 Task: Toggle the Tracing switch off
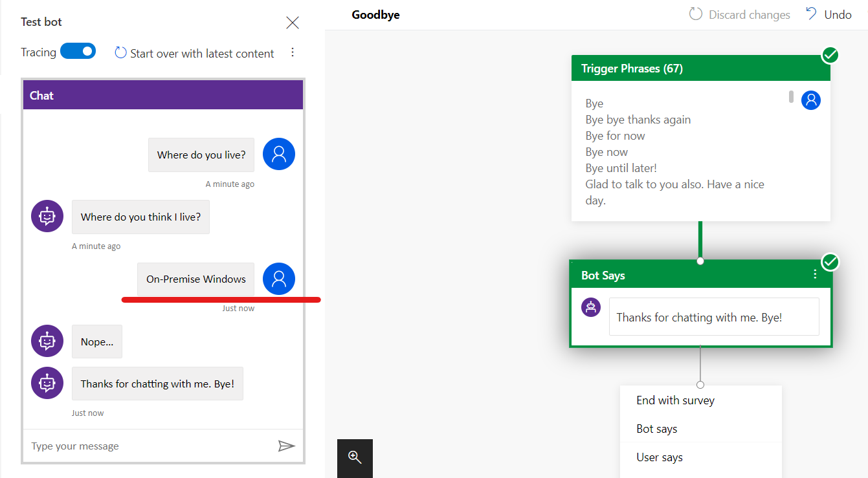[78, 51]
